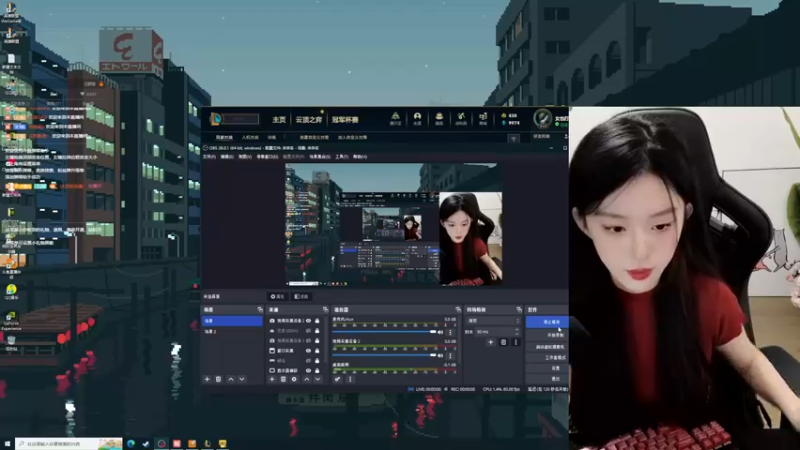The width and height of the screenshot is (800, 450).
Task: Open Help menu in OBS
Action: (x=360, y=157)
